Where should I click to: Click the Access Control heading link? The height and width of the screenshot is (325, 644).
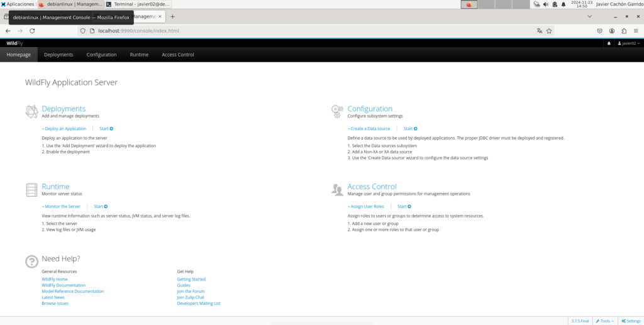[x=372, y=187]
